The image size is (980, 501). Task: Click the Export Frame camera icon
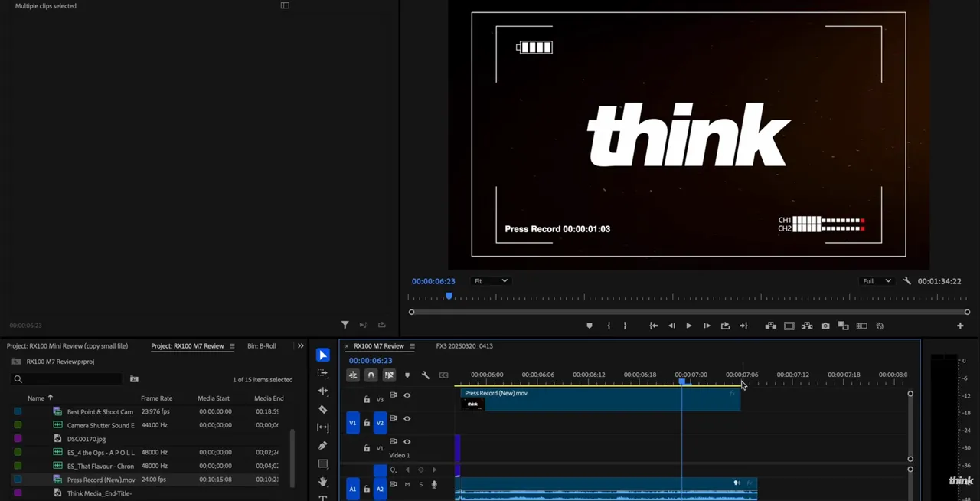click(825, 326)
